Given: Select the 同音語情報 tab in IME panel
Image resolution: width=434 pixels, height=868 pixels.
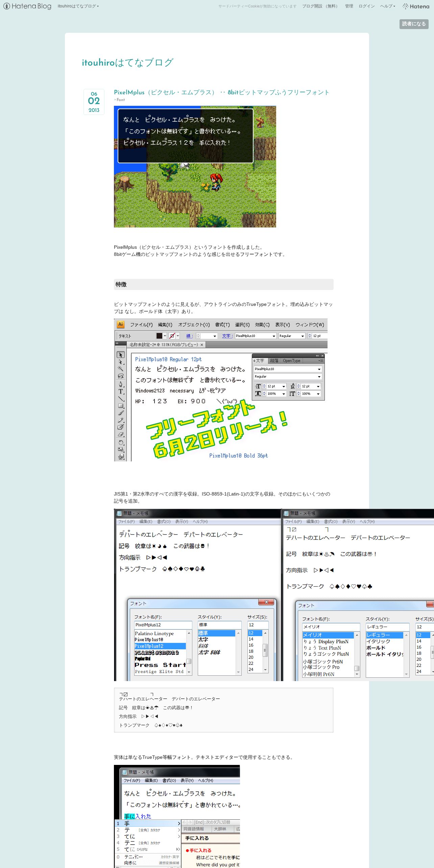Looking at the screenshot, I should pyautogui.click(x=194, y=829).
